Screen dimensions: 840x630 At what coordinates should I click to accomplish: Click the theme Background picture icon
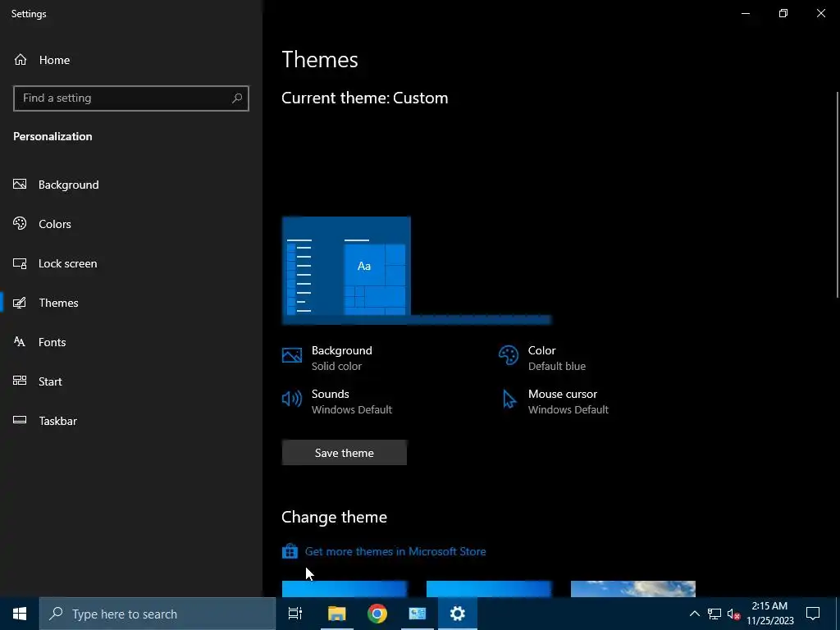(292, 355)
